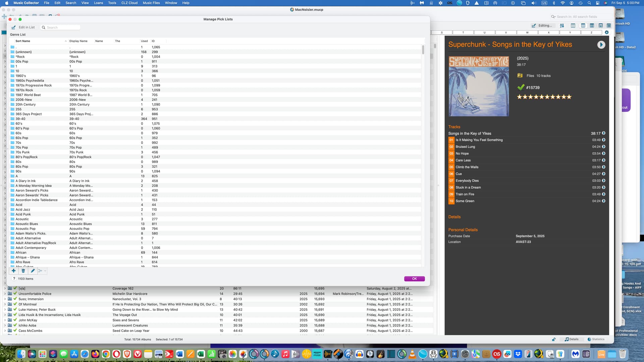Click the Superchunk album cover thumbnail
The height and width of the screenshot is (362, 644).
coord(479,86)
